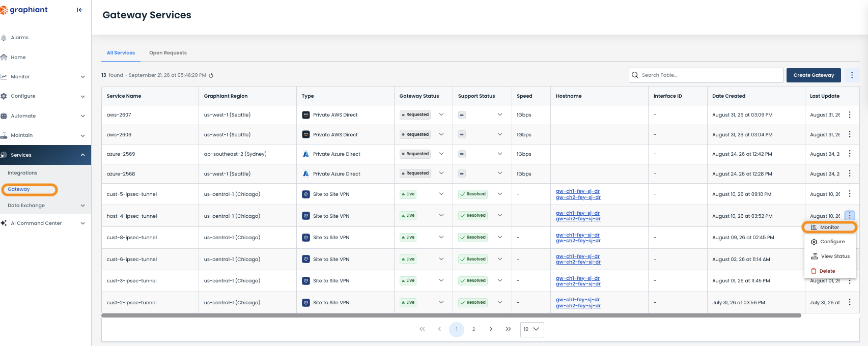Switch to the Open Requests tab
The image size is (868, 346).
pyautogui.click(x=168, y=53)
